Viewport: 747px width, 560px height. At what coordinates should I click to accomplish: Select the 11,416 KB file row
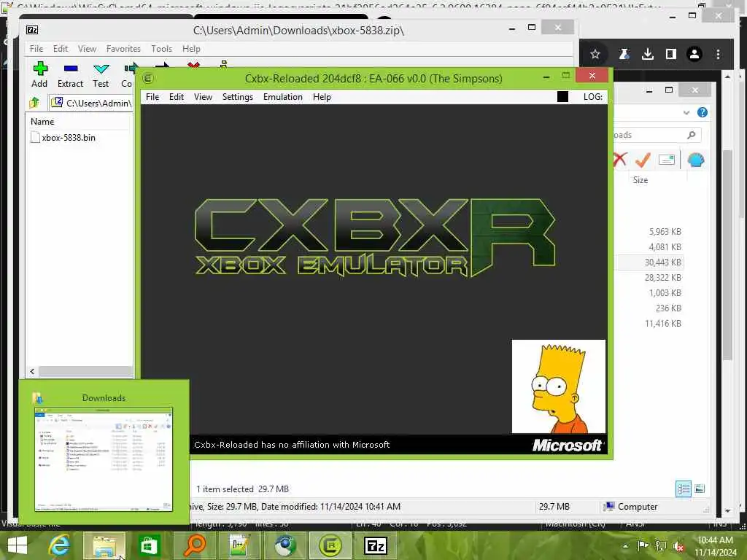(662, 323)
